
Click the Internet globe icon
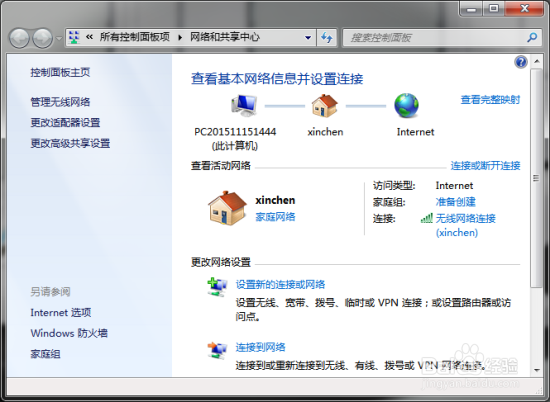coord(406,105)
